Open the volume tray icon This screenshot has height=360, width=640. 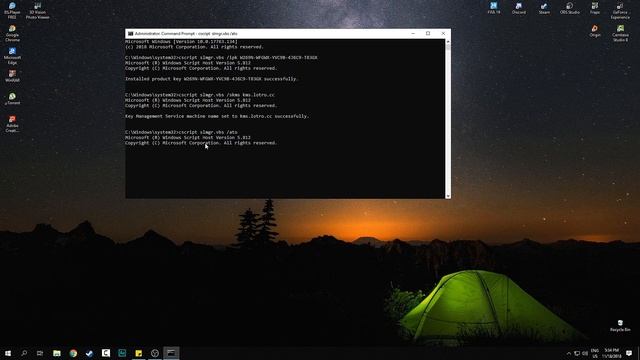(x=585, y=353)
